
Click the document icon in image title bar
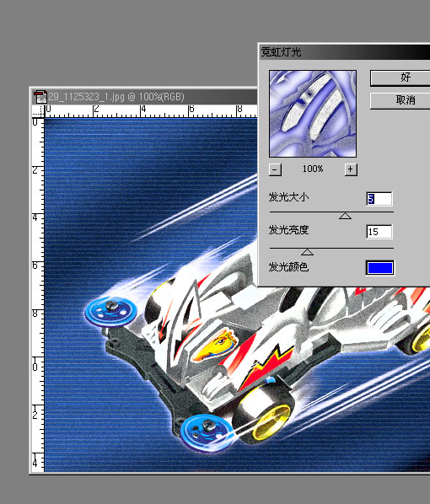click(x=40, y=96)
